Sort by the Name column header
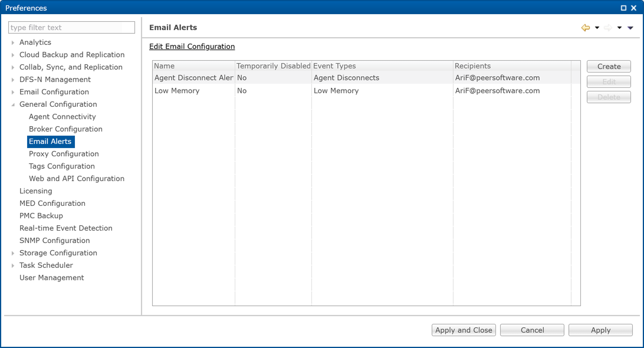 (194, 65)
